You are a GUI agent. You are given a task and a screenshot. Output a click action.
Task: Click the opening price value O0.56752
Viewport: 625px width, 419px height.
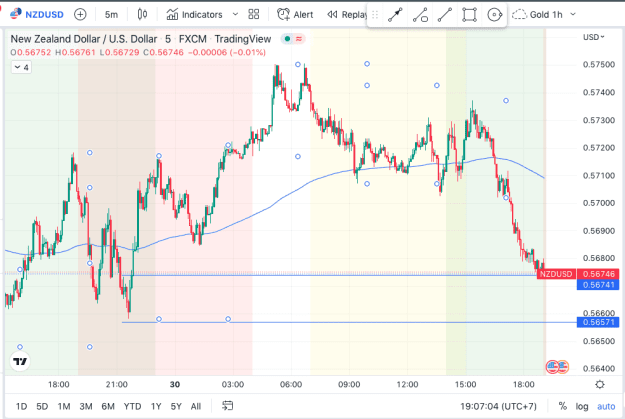[31, 52]
